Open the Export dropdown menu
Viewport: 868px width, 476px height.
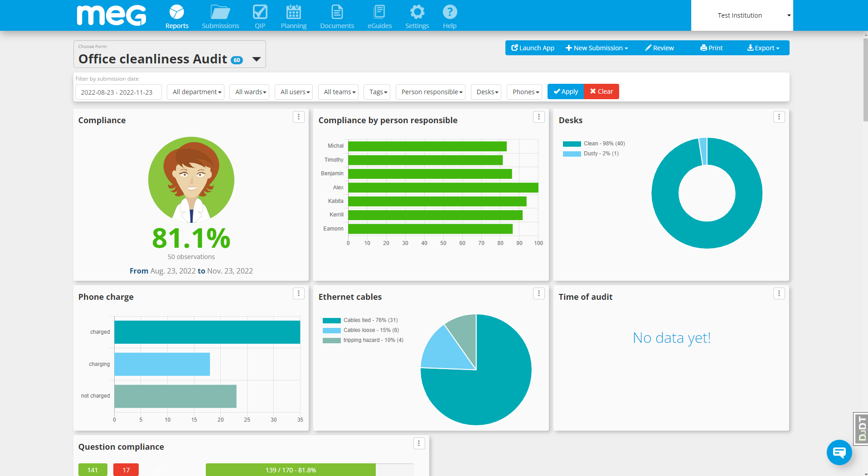click(x=763, y=48)
